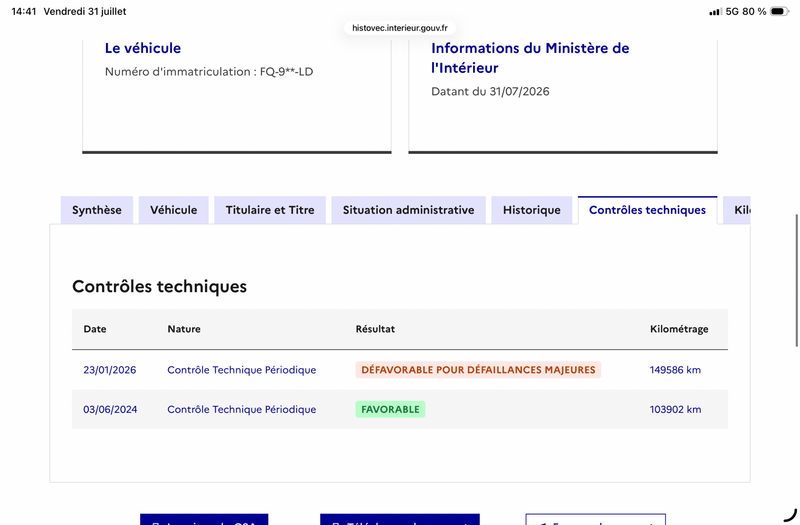Select the Contrôles techniques tab
Viewport: 800px width, 525px height.
[647, 210]
